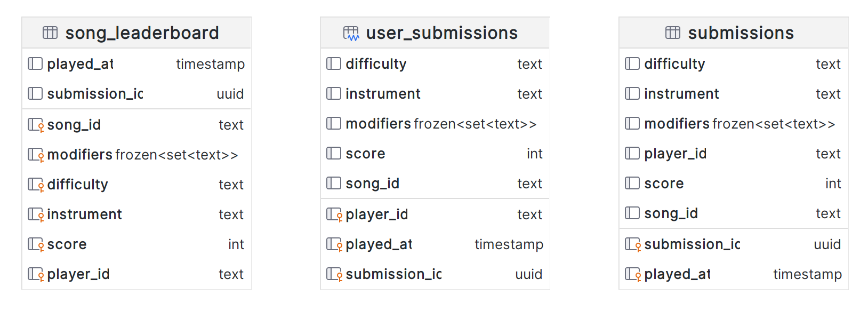Select the song_leaderboard table title
This screenshot has width=868, height=311.
pos(142,33)
